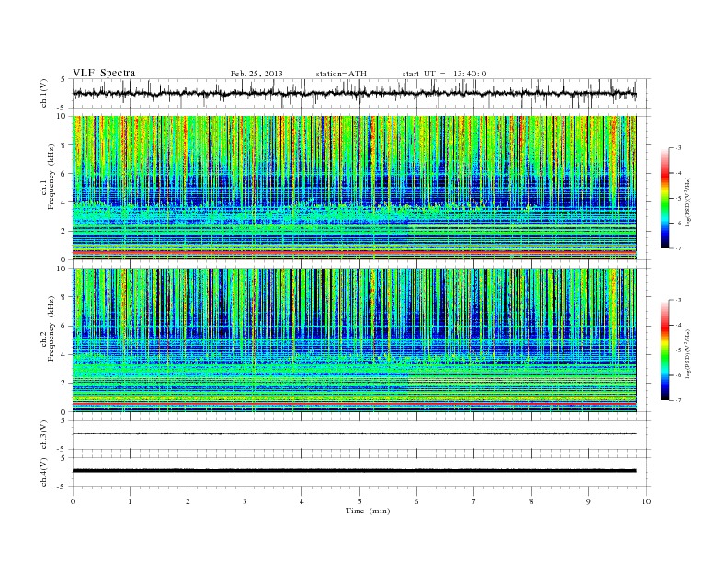Viewport: 728px width, 563px height.
Task: Click the time axis tick label "5"
Action: pyautogui.click(x=359, y=501)
